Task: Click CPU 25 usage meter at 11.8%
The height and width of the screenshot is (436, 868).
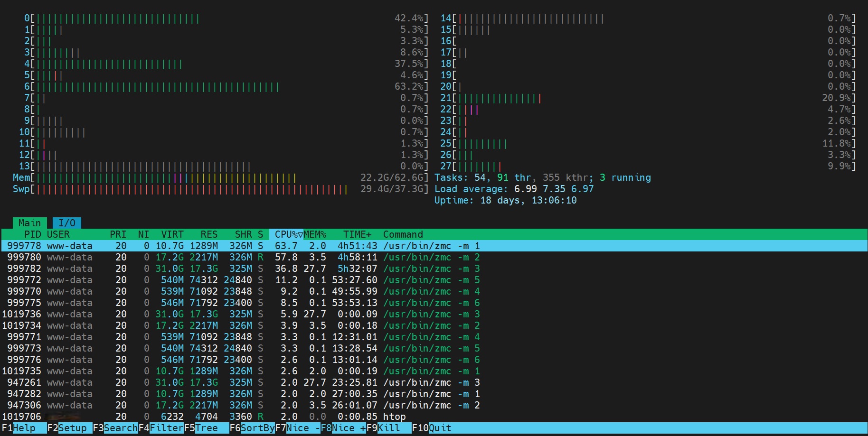Action: 648,143
